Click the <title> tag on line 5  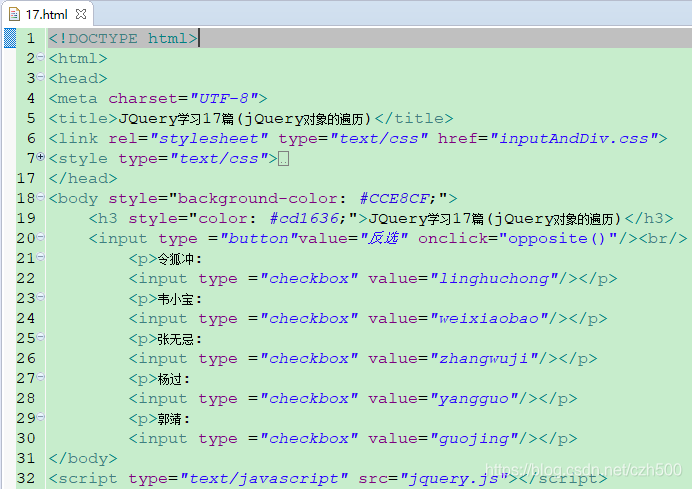pos(83,118)
